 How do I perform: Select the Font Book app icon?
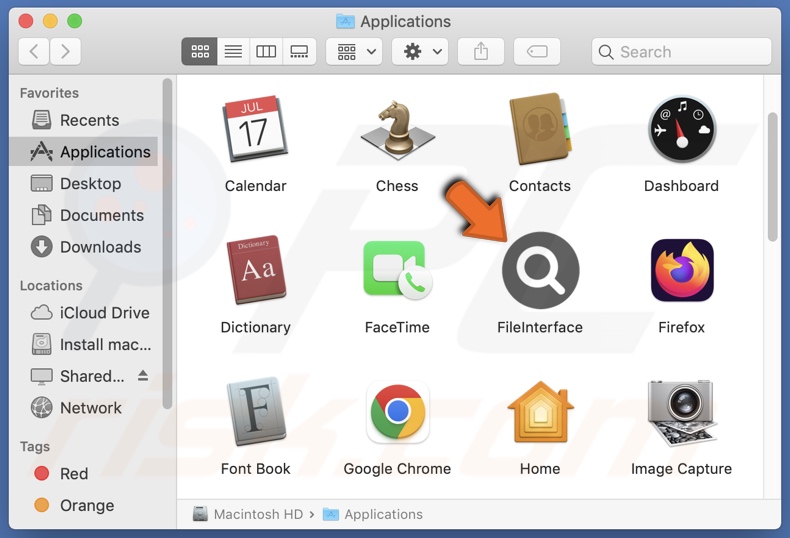click(256, 411)
